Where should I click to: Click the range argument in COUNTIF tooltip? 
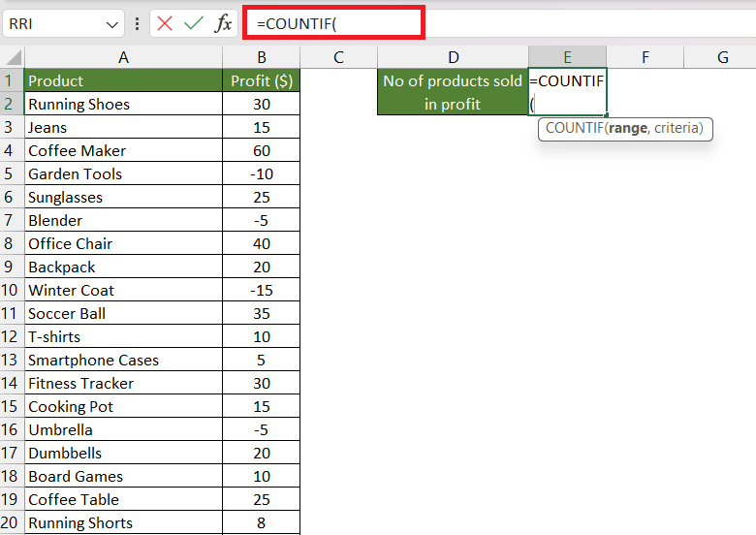628,128
